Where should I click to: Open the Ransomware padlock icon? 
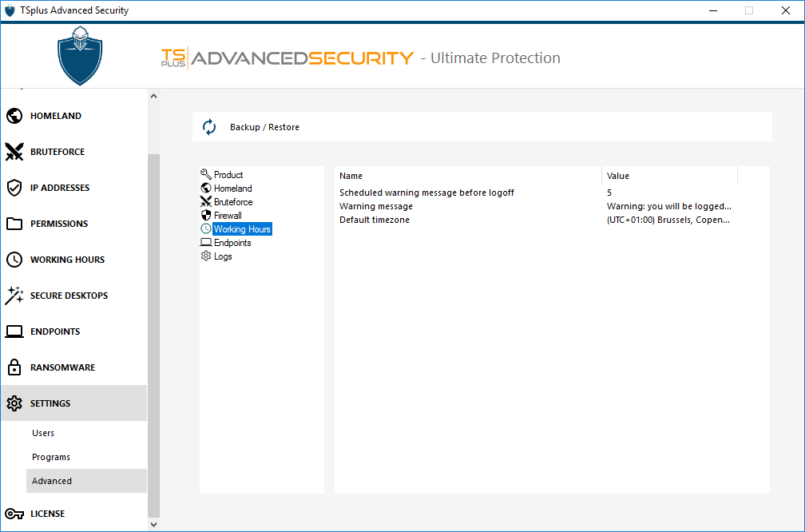(x=14, y=367)
